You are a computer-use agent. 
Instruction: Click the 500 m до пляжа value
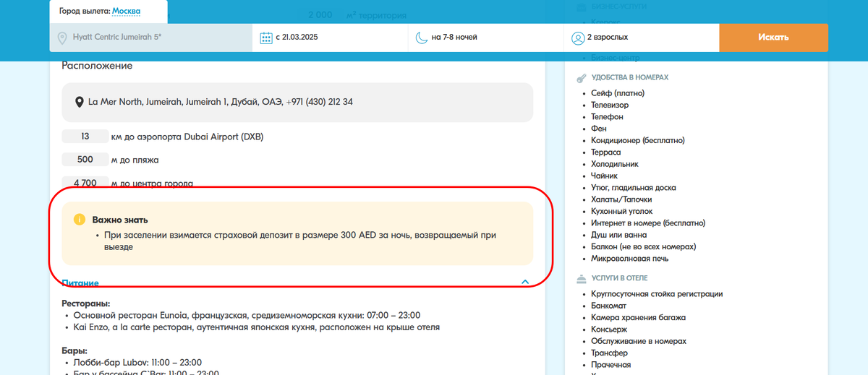coord(85,160)
